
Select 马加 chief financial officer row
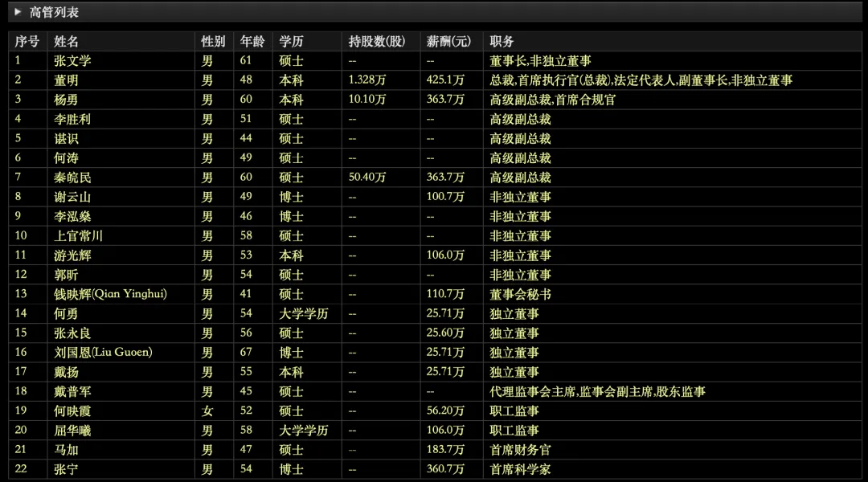coord(67,449)
